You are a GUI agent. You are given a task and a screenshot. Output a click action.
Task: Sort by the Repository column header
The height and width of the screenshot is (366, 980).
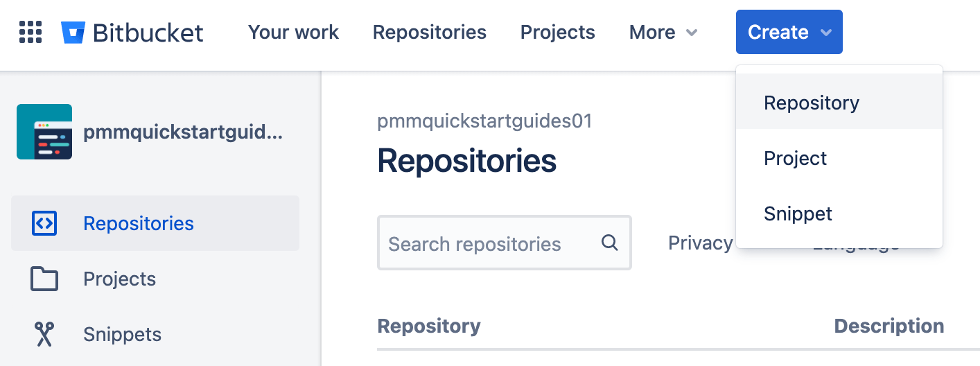[429, 326]
